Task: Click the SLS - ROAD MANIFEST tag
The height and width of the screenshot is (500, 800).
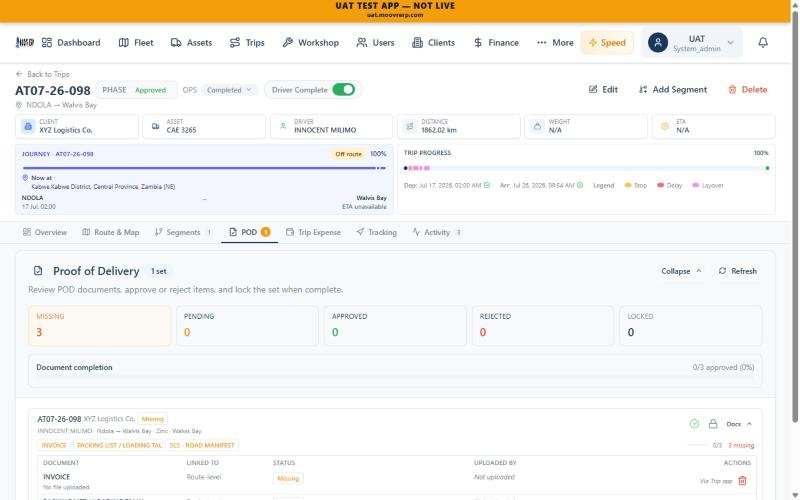Action: point(202,445)
